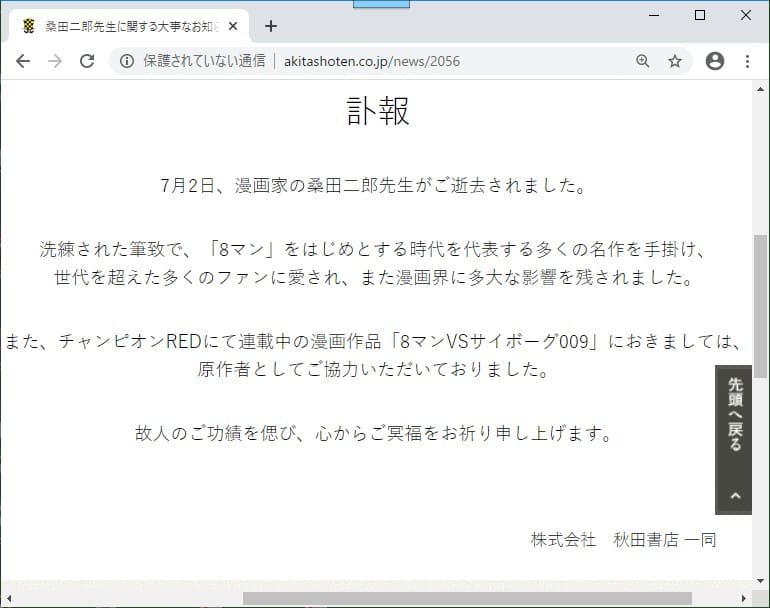Minimize the browser window
Image resolution: width=770 pixels, height=608 pixels.
(x=654, y=15)
